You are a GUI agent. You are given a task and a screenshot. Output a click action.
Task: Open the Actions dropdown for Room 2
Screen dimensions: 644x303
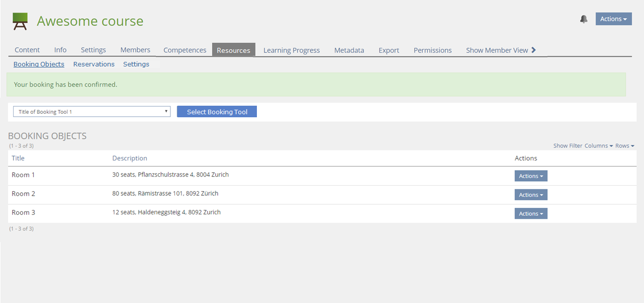pyautogui.click(x=530, y=195)
